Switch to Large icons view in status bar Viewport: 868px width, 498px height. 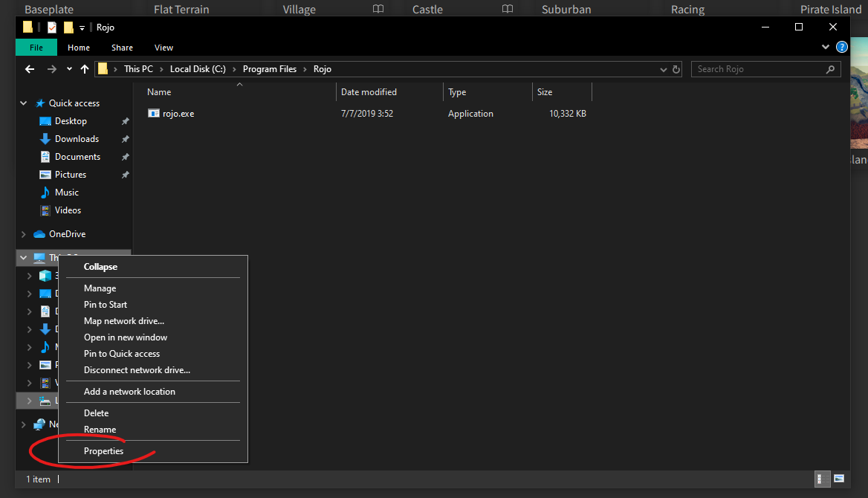[839, 479]
